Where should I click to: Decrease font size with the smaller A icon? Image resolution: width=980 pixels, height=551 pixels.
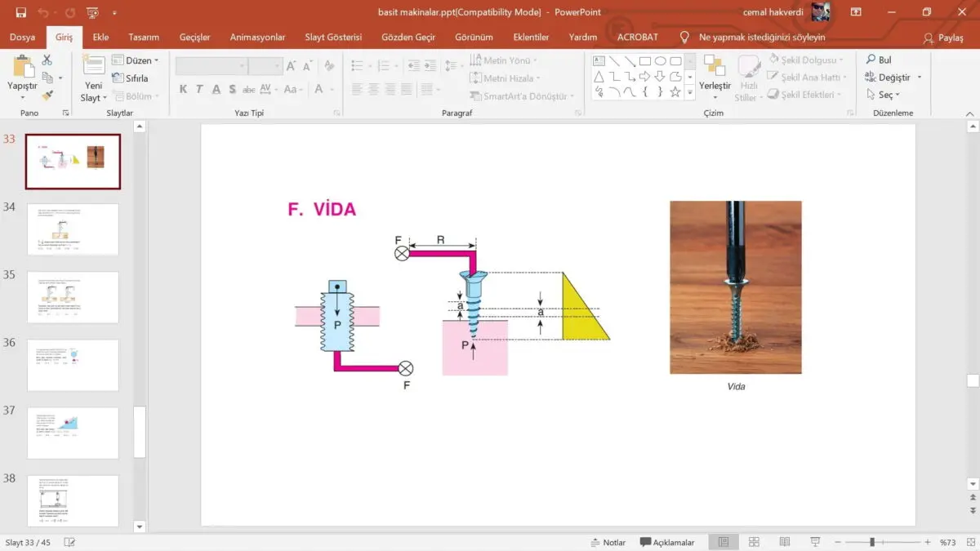308,66
